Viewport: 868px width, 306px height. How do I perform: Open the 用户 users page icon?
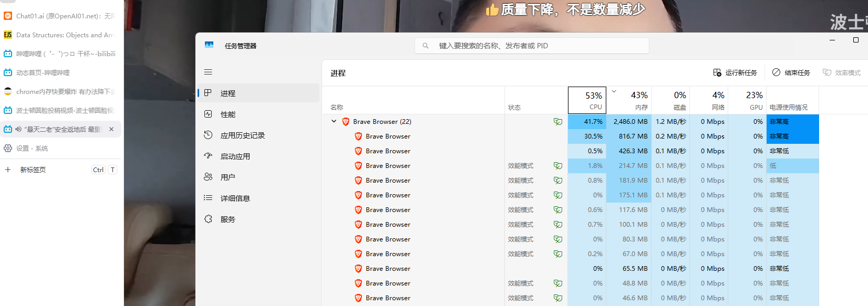[x=208, y=177]
